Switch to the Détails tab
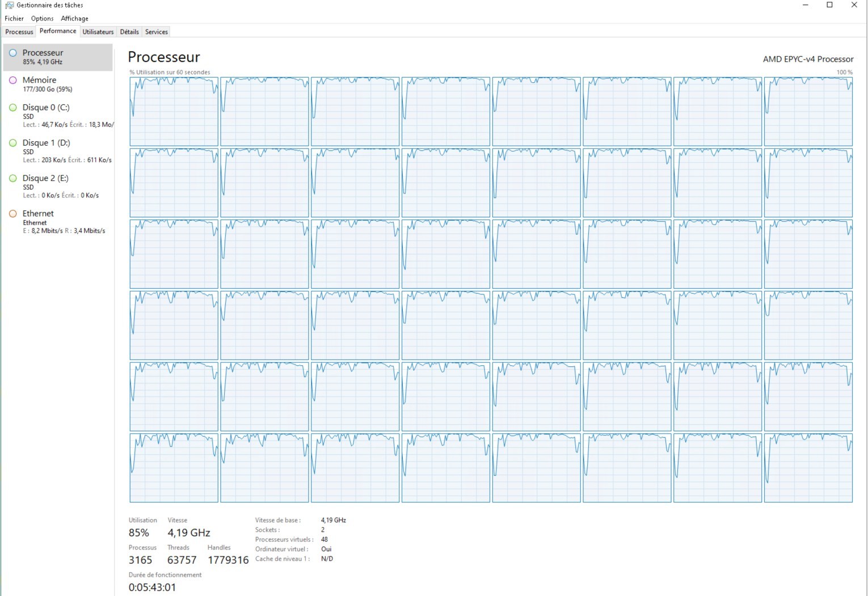 129,32
